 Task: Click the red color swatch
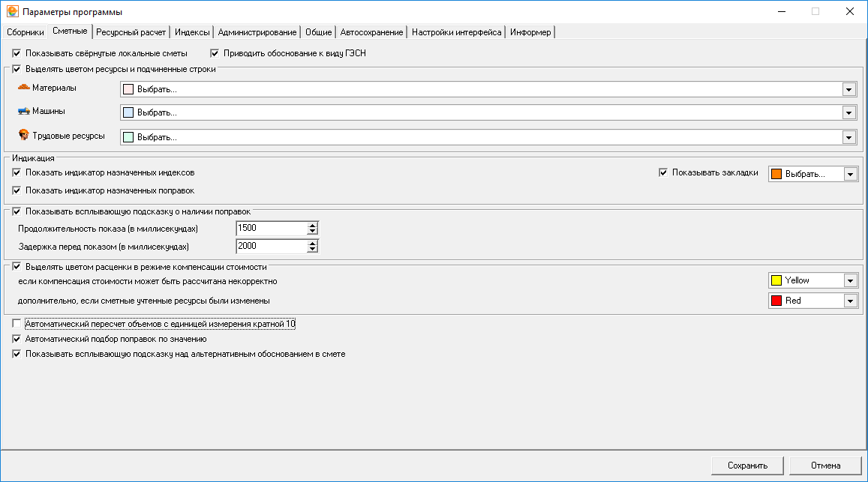point(776,301)
